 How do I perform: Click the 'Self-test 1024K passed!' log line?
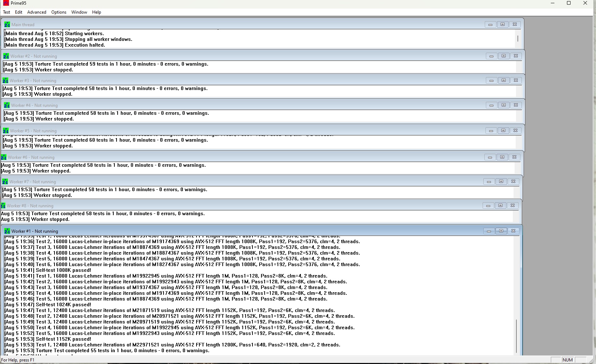tap(48, 304)
